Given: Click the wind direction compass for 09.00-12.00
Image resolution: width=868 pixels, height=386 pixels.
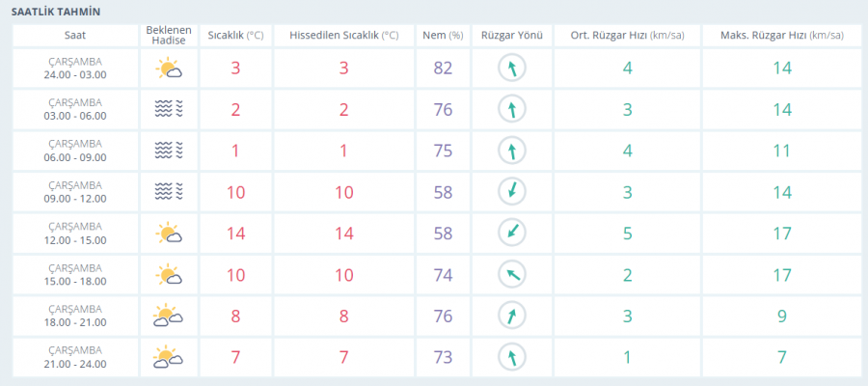Looking at the screenshot, I should coord(511,192).
